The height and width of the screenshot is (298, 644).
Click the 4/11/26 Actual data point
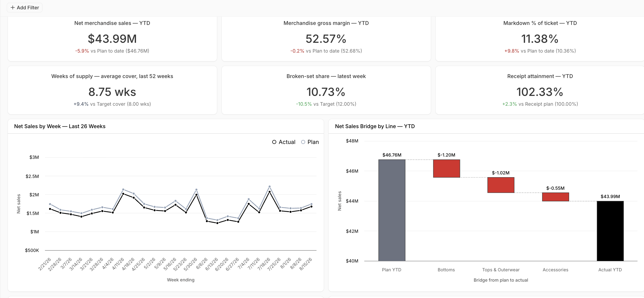(123, 194)
